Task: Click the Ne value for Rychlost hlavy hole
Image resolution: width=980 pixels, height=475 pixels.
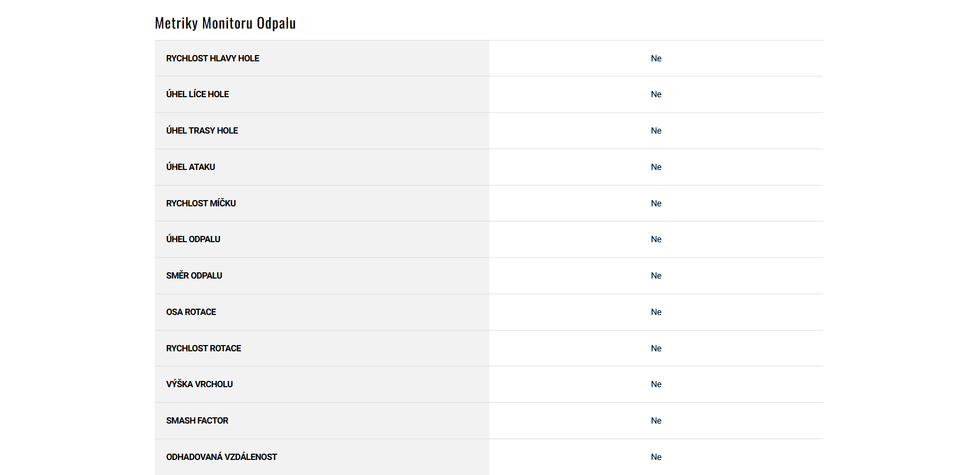Action: pyautogui.click(x=656, y=58)
